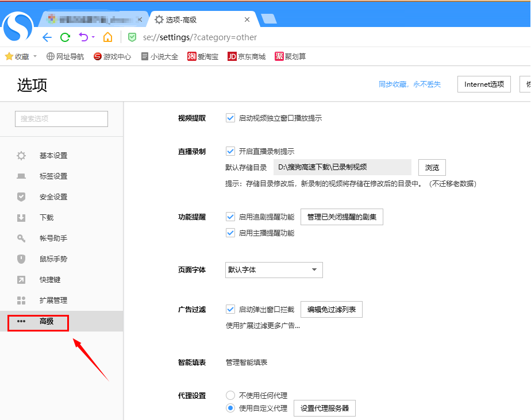Open 安全设置 in settings sidebar
Viewport: 531px width, 420px height.
[53, 197]
